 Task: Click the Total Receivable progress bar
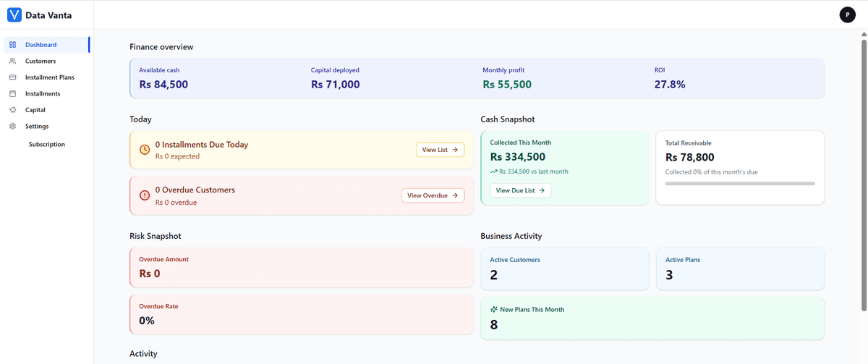pos(739,184)
